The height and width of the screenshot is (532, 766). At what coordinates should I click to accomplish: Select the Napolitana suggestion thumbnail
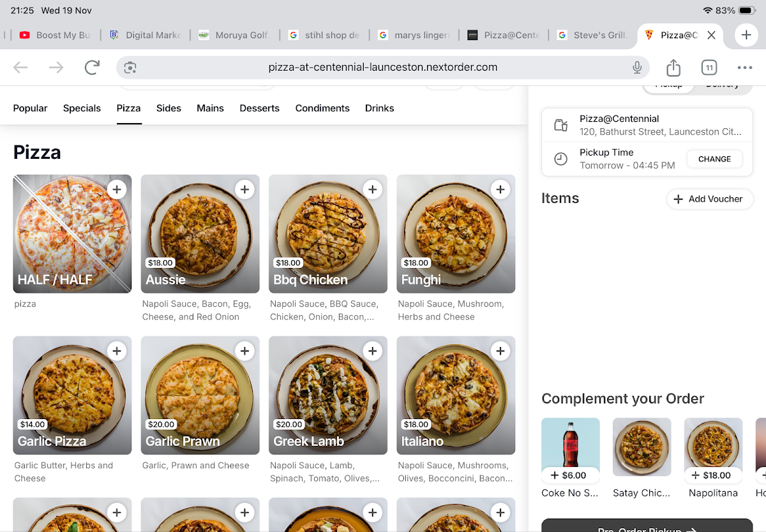[x=714, y=443]
